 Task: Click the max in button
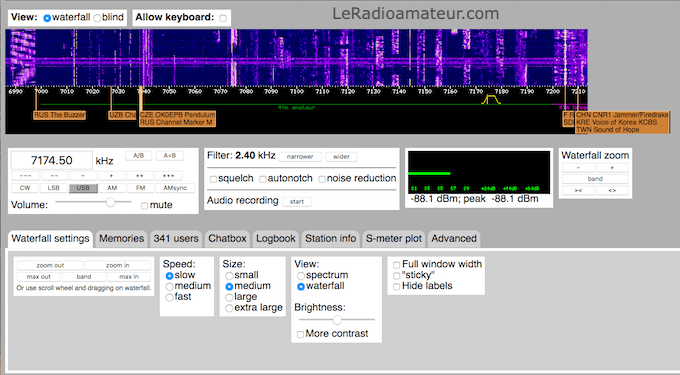coord(129,277)
